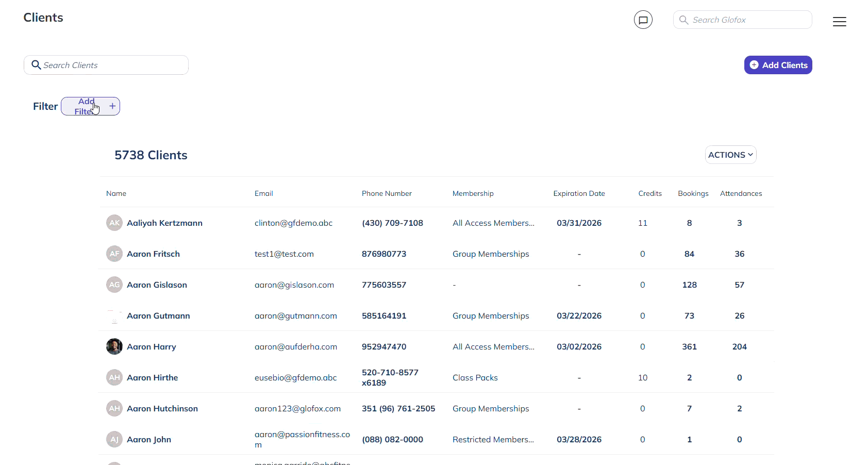Expand the ACTIONS dropdown

pos(730,155)
